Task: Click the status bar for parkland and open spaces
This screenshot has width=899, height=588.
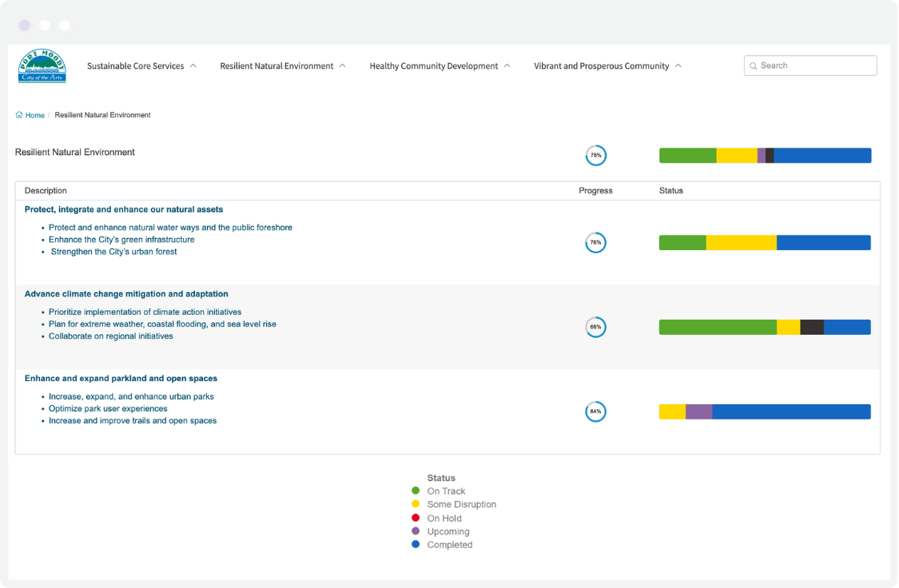Action: point(765,411)
